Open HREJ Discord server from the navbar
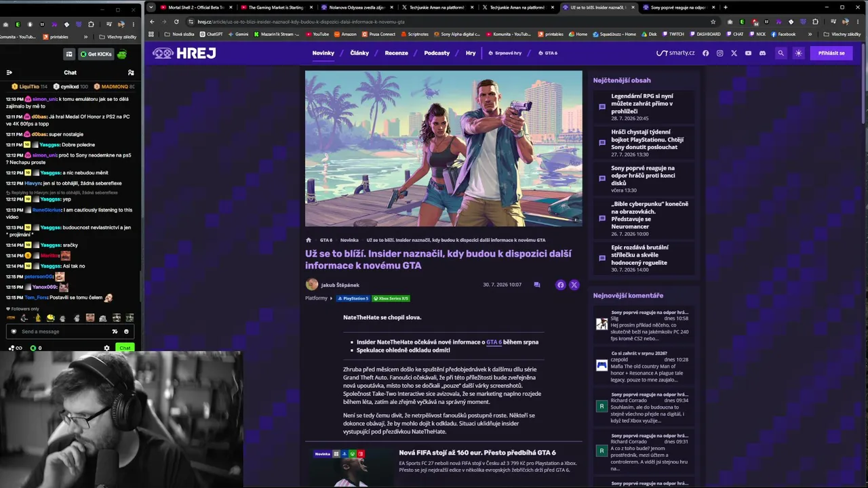Screen dimensions: 868x488 click(762, 53)
